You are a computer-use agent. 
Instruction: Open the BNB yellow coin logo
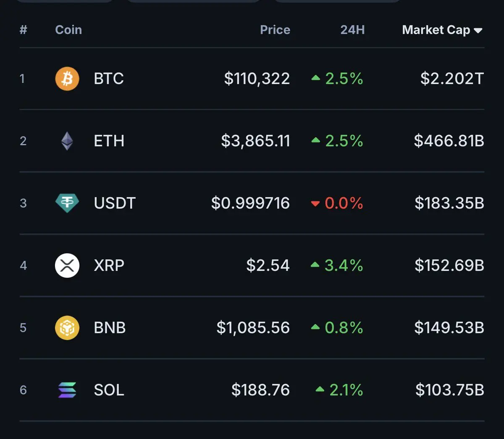(x=67, y=328)
